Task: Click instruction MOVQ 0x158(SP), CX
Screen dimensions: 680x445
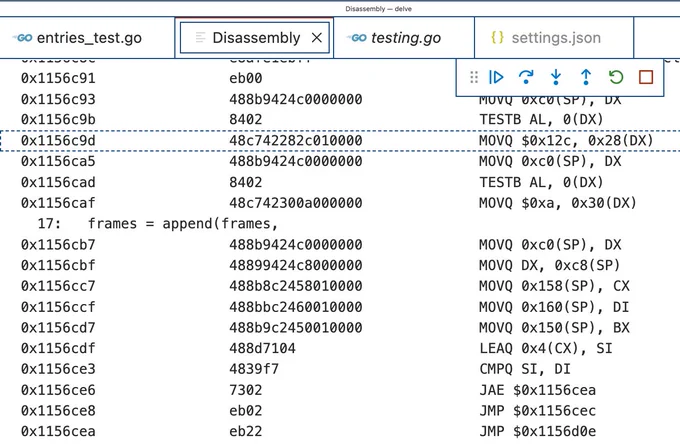Action: 554,286
